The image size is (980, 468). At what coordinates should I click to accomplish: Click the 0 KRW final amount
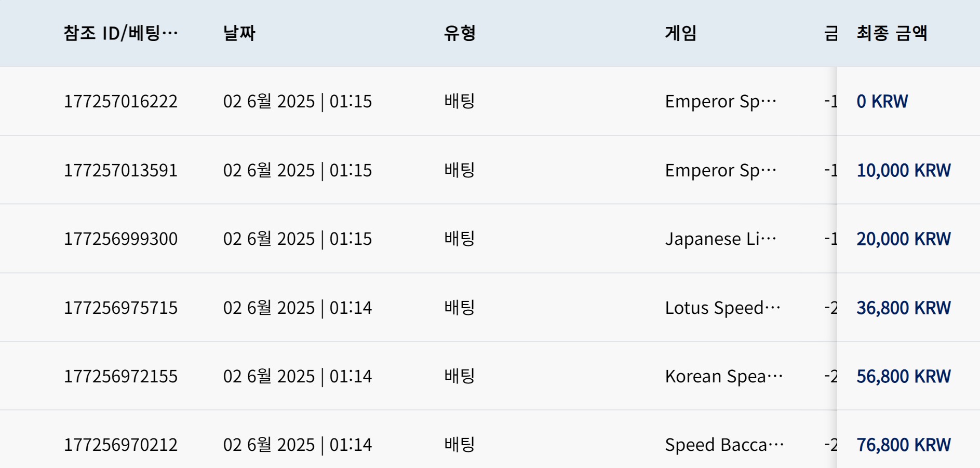click(x=882, y=101)
